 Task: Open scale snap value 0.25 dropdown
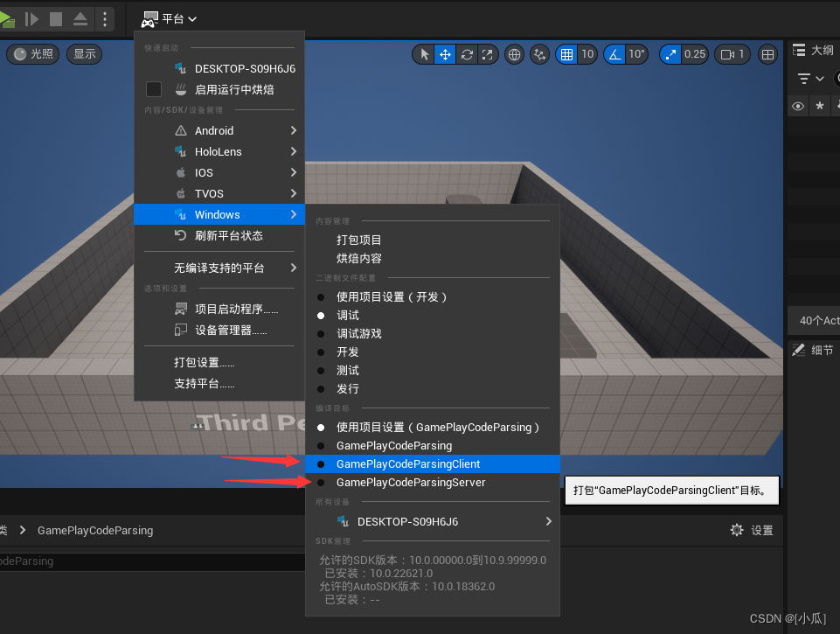(695, 54)
